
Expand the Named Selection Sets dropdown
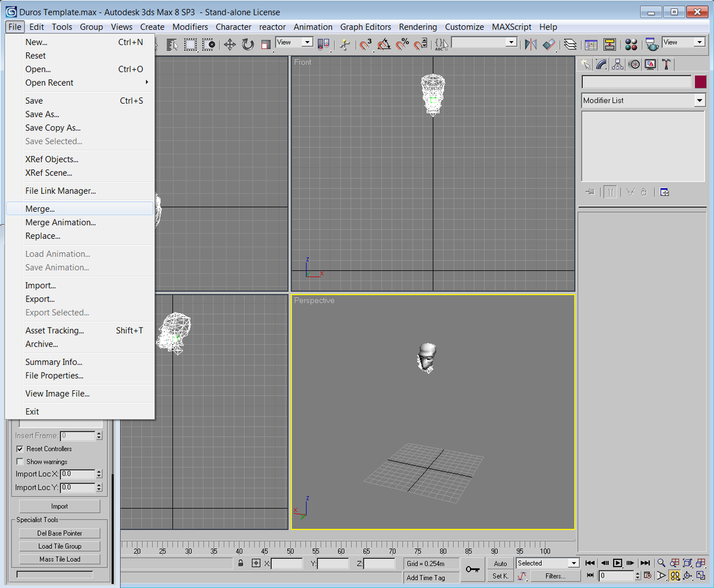[511, 42]
